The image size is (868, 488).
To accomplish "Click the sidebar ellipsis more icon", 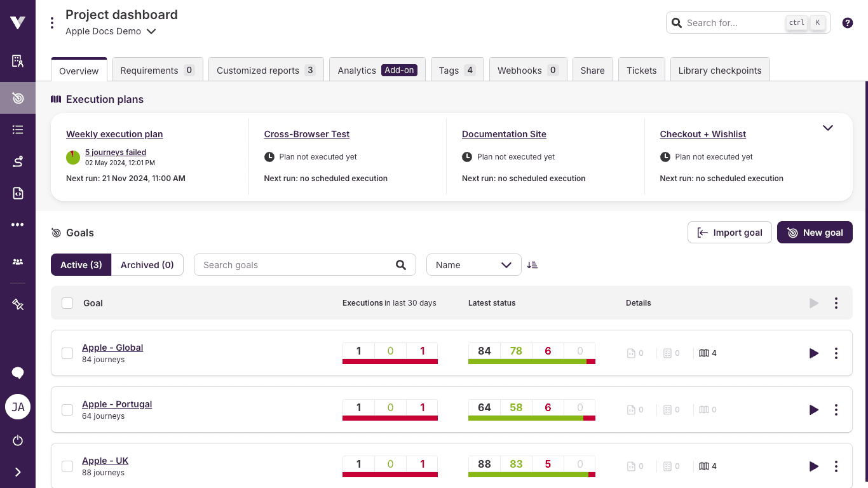I will coord(17,224).
